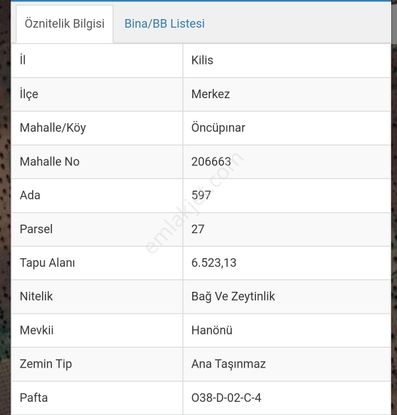
Task: Click the Pafta value O38-D-02-C-4
Action: [226, 398]
